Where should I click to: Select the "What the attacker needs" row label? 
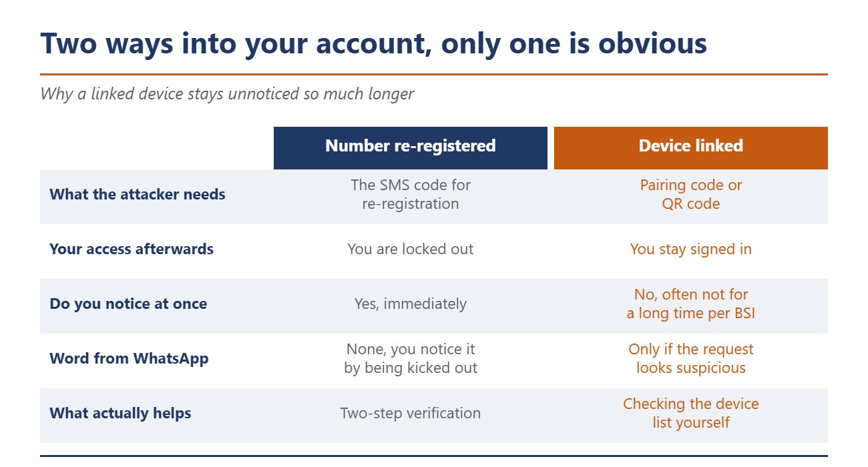coord(138,195)
